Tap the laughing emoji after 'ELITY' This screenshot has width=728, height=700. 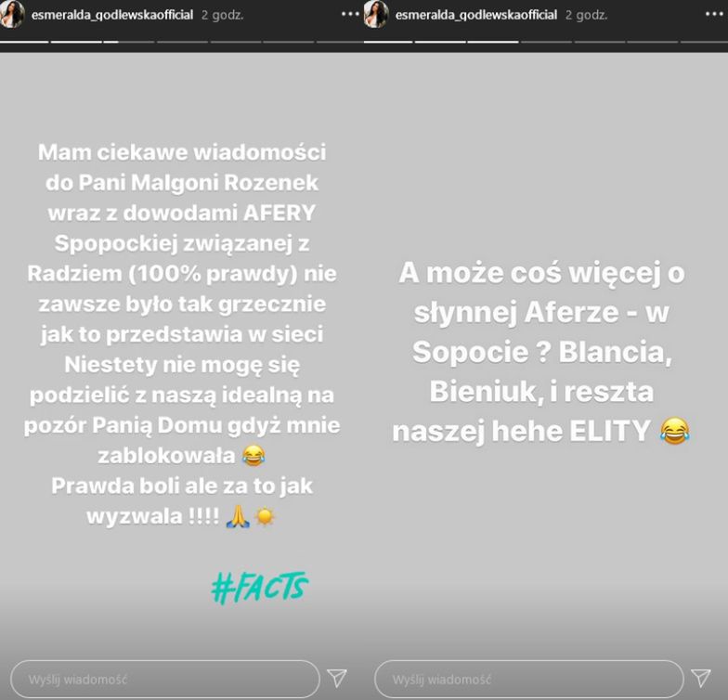(x=674, y=431)
